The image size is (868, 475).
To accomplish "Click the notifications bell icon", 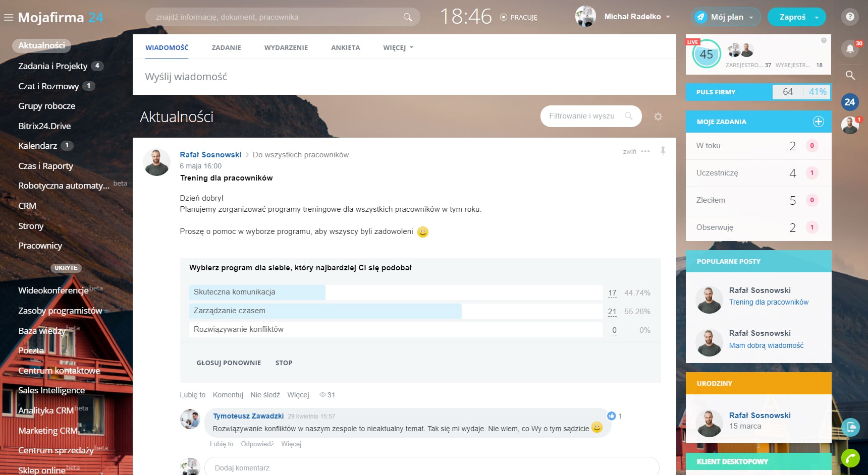I will click(x=850, y=48).
